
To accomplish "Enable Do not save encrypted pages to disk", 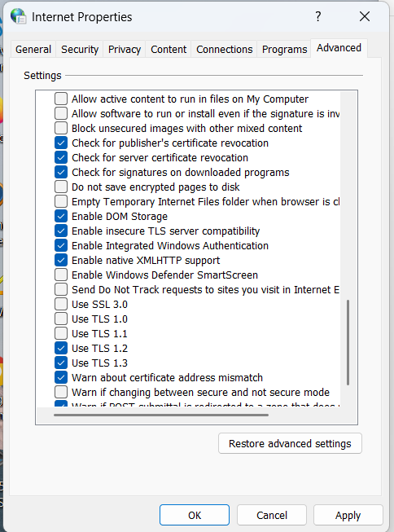I will tap(61, 187).
